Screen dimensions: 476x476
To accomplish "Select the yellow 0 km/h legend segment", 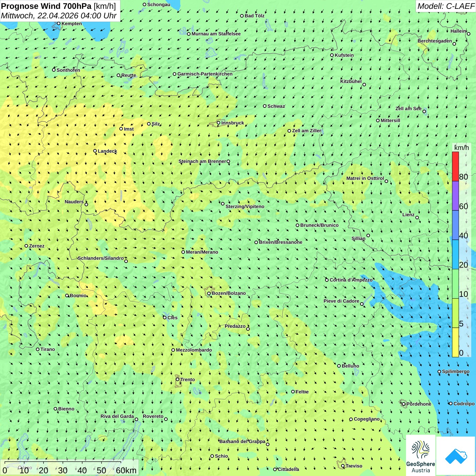I will coord(455,342).
